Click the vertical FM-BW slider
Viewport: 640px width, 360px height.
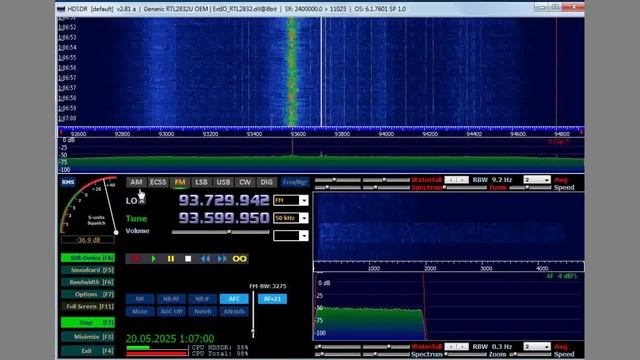pos(253,314)
